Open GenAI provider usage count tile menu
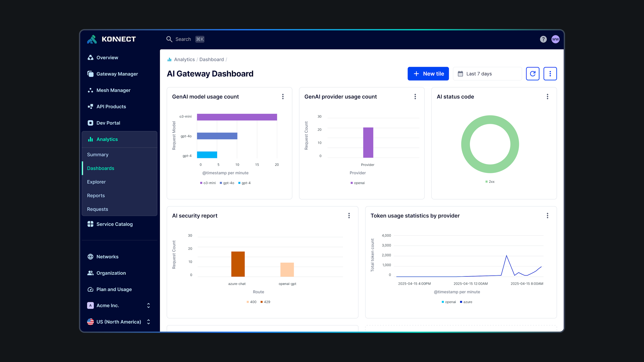The image size is (644, 362). (x=415, y=97)
